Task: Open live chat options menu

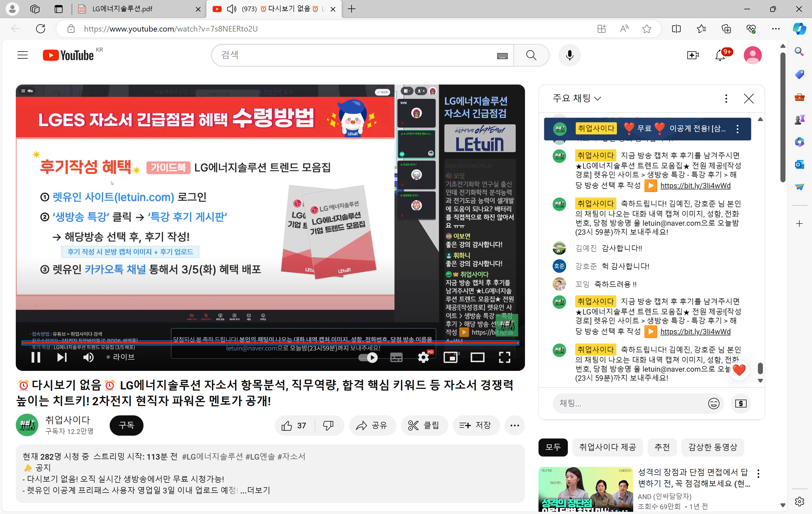Action: (726, 98)
